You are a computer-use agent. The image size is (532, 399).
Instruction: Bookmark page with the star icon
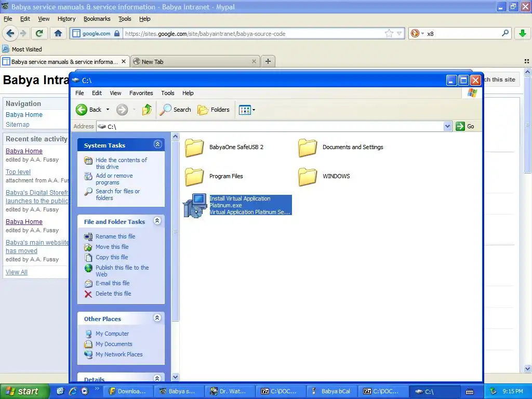389,33
